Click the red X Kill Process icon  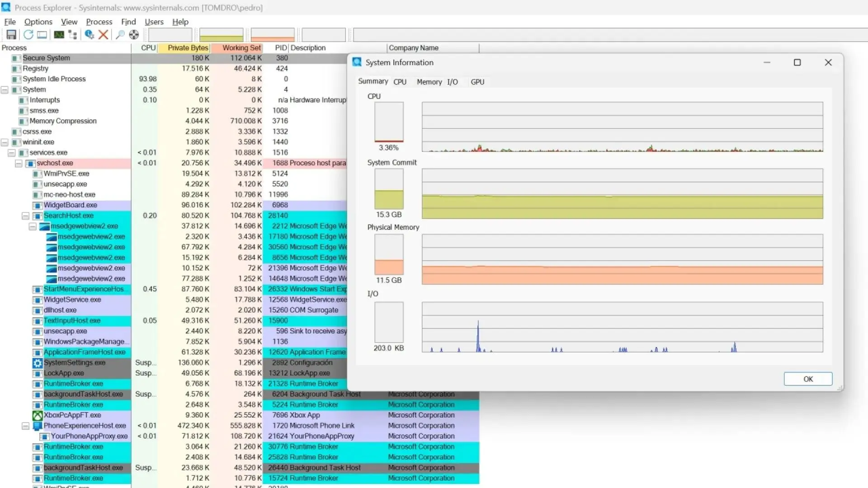[x=104, y=35]
